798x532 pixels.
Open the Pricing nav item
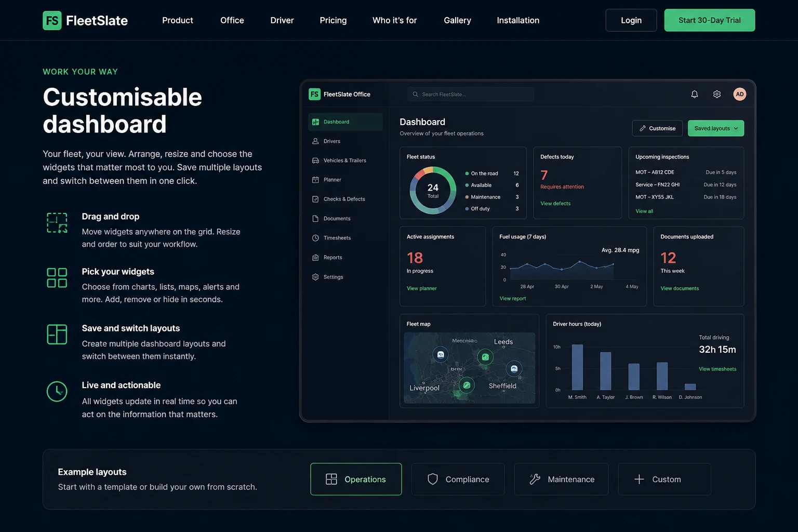tap(333, 20)
